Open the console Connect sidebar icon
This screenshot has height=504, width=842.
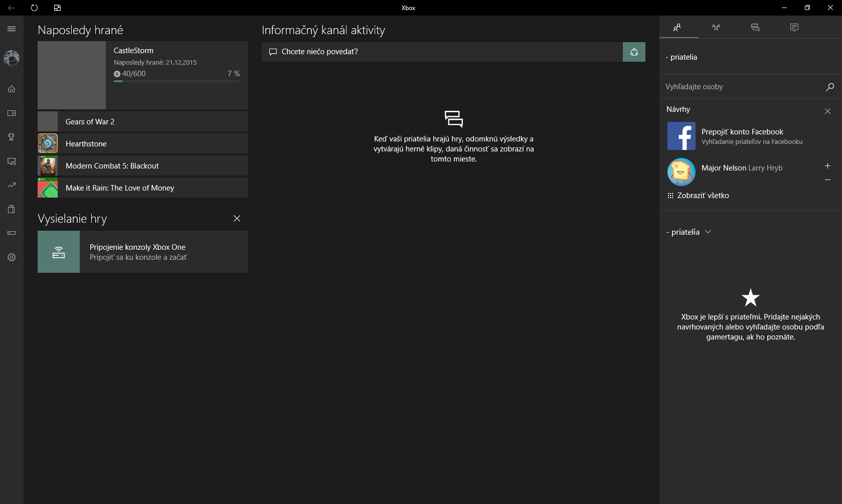pyautogui.click(x=12, y=233)
